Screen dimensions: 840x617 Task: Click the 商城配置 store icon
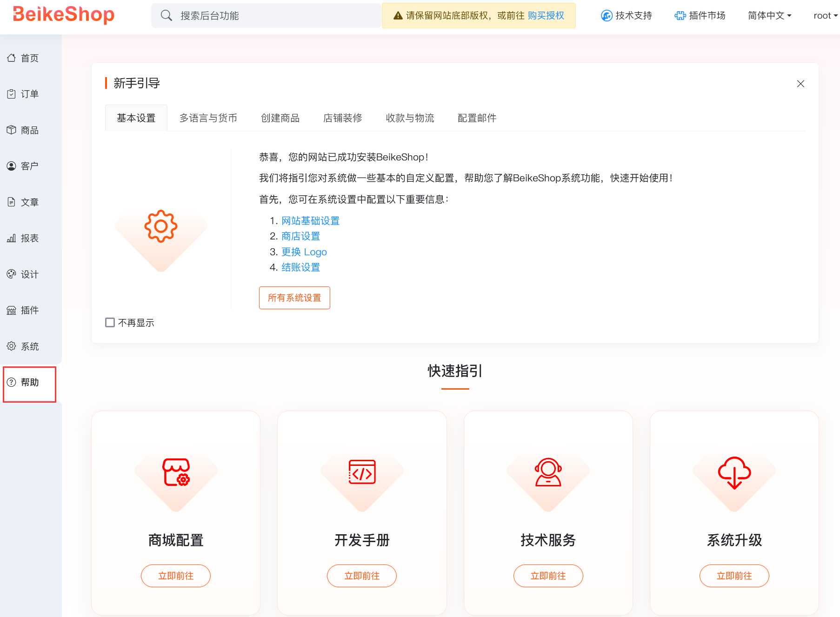[x=176, y=472]
